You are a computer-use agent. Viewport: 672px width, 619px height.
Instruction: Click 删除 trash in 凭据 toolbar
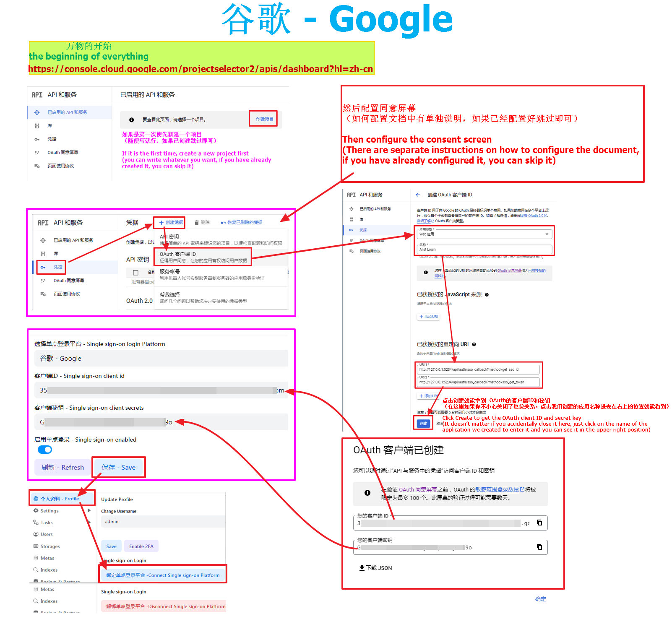point(202,222)
